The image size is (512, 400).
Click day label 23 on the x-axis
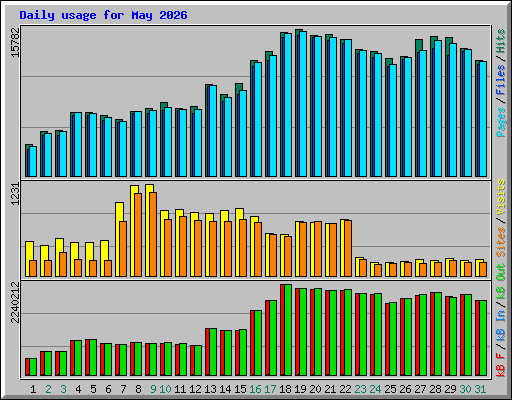360,389
